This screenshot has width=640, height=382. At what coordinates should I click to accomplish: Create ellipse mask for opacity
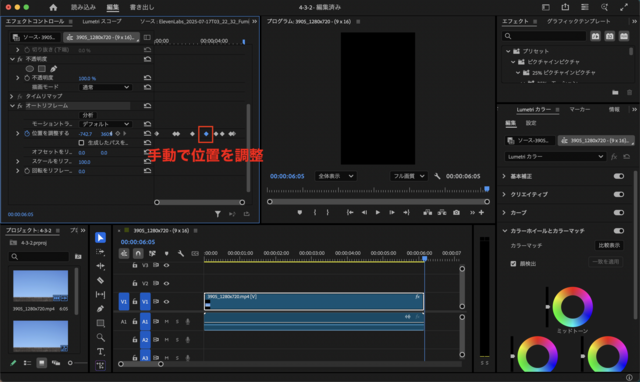click(x=30, y=69)
